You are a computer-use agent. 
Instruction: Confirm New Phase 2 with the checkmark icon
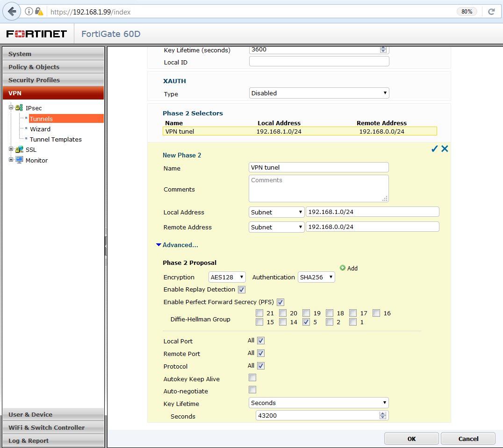pyautogui.click(x=434, y=149)
